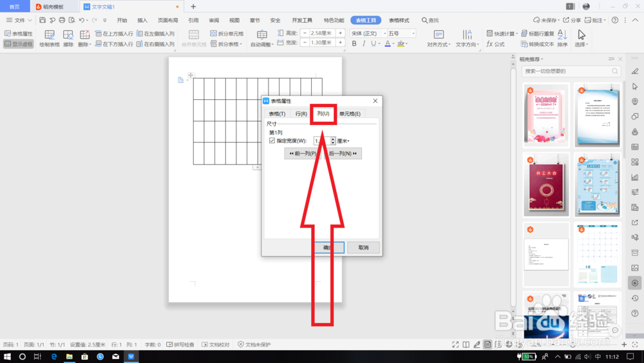
Task: Click the Share (分享) button
Action: coord(572,20)
